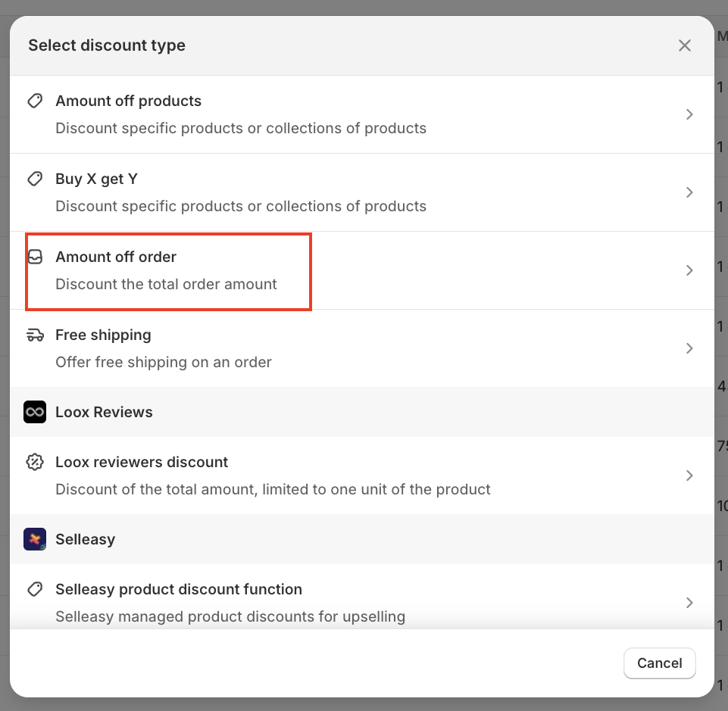Expand Amount off products with its chevron

[689, 114]
